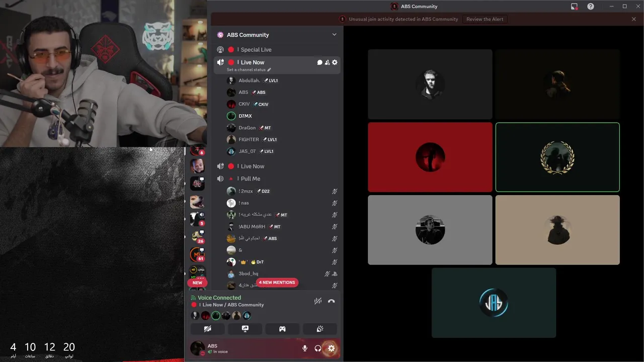644x362 pixels.
Task: Disconnect from voice with the hang-up icon
Action: [331, 301]
